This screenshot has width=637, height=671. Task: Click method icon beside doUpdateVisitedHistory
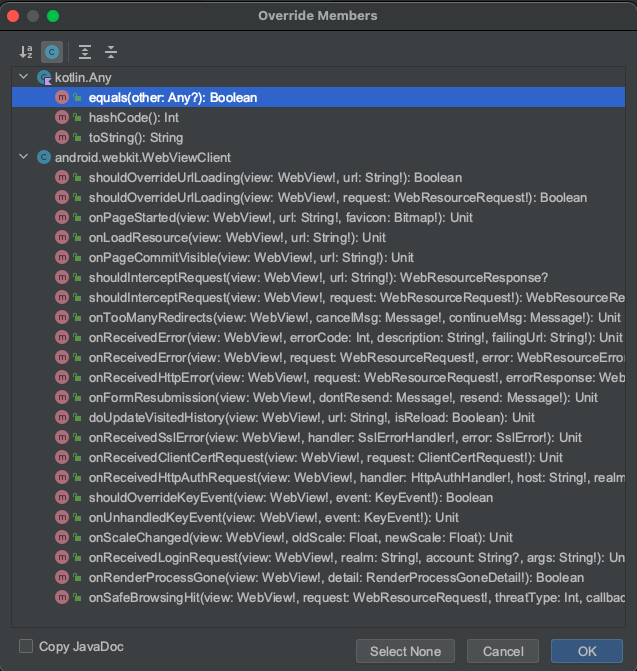[x=62, y=418]
